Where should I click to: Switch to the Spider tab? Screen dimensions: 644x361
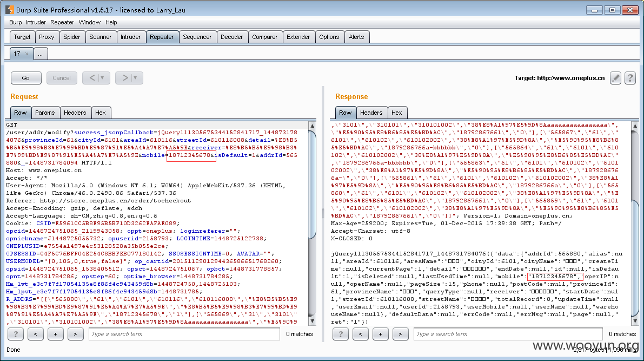[x=72, y=37]
